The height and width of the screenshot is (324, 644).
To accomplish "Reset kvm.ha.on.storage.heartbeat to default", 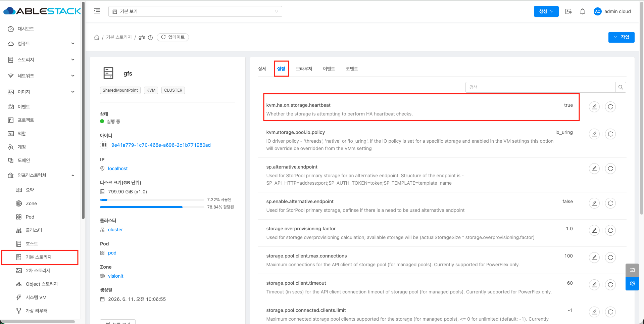I will [610, 107].
